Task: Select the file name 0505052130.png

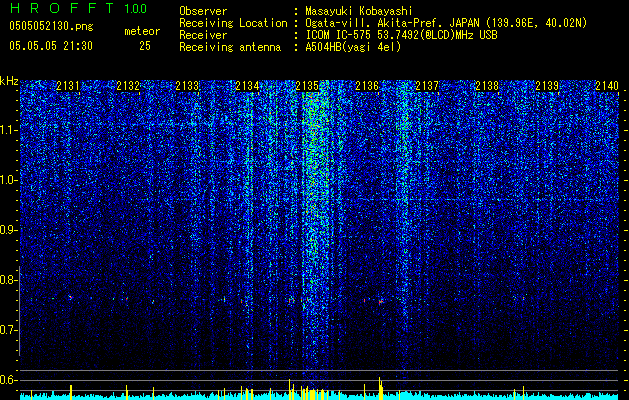Action: click(51, 26)
